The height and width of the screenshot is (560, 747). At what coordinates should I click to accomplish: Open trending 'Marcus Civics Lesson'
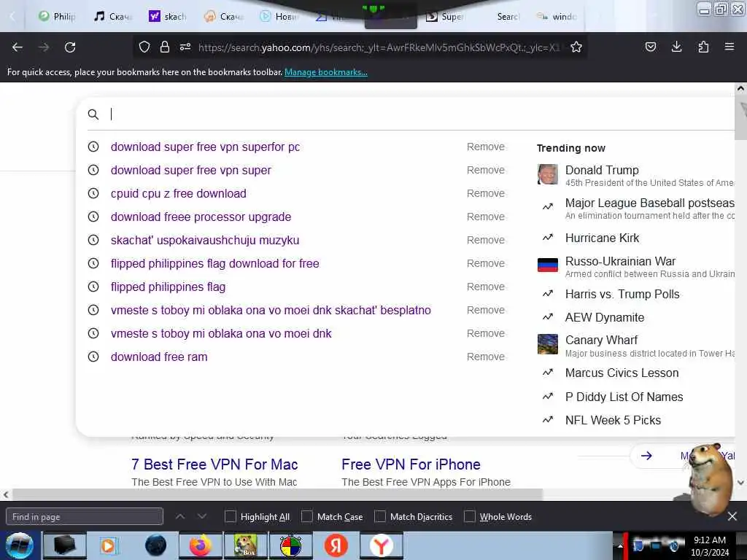(x=622, y=373)
